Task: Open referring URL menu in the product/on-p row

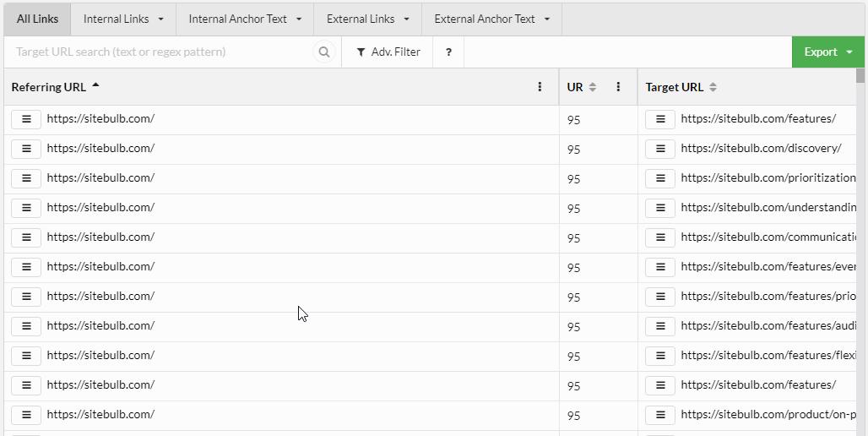Action: [26, 415]
